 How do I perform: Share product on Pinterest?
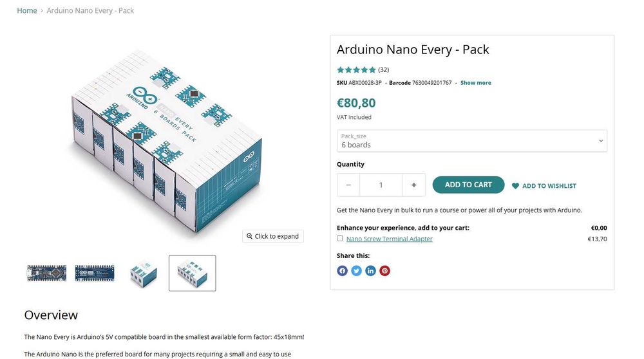[x=384, y=271]
